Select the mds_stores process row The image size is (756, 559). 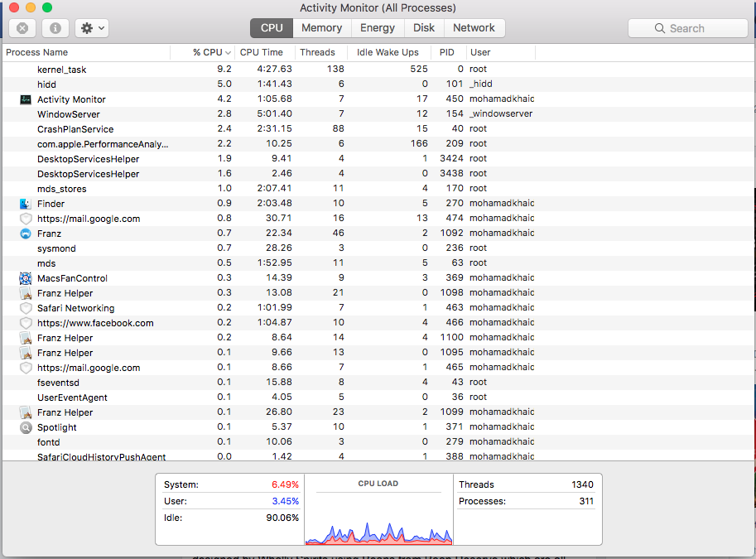point(378,189)
